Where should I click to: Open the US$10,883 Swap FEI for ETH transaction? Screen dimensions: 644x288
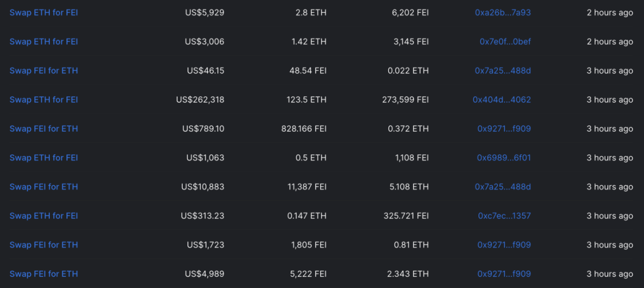(44, 187)
